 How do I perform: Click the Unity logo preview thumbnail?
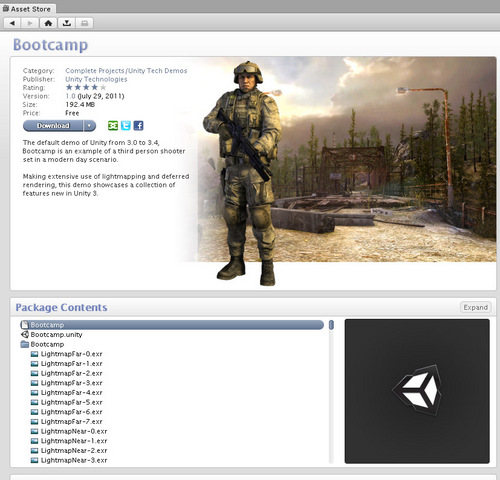pos(417,391)
